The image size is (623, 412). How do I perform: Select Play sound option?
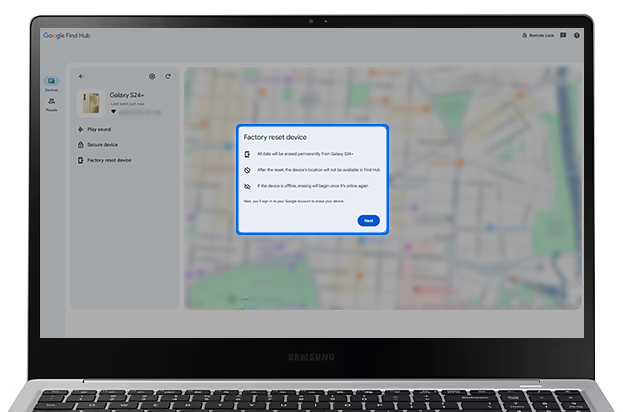pyautogui.click(x=98, y=130)
